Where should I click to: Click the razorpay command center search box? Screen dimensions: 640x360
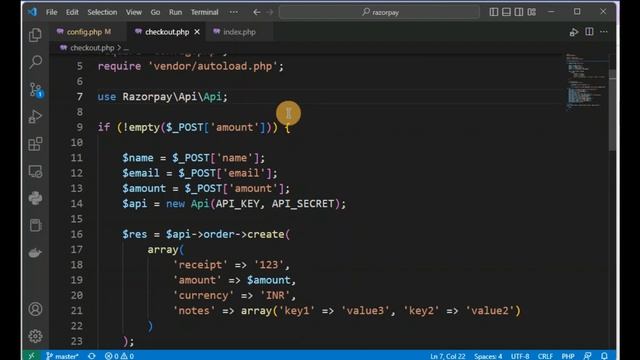(x=379, y=12)
